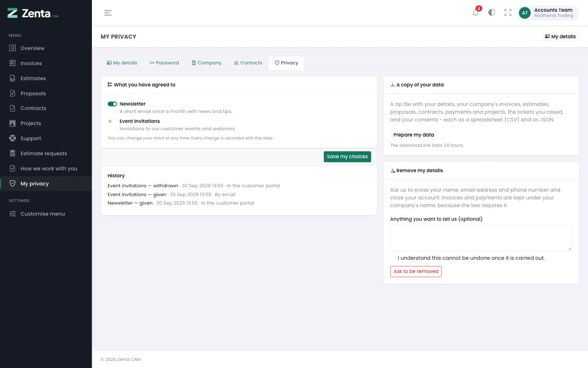Viewport: 588px width, 368px height.
Task: Click the Prepare my data button
Action: [414, 135]
